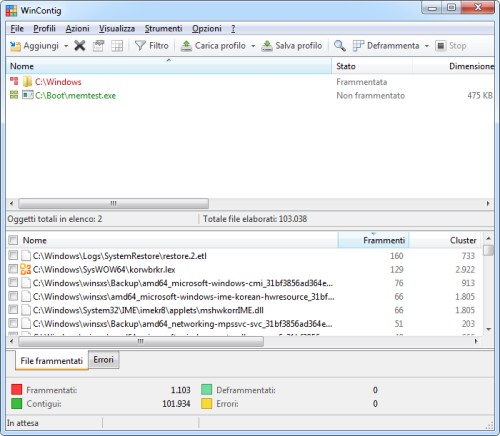Click the Stop button
Screen dimensions: 500x436
click(x=451, y=46)
